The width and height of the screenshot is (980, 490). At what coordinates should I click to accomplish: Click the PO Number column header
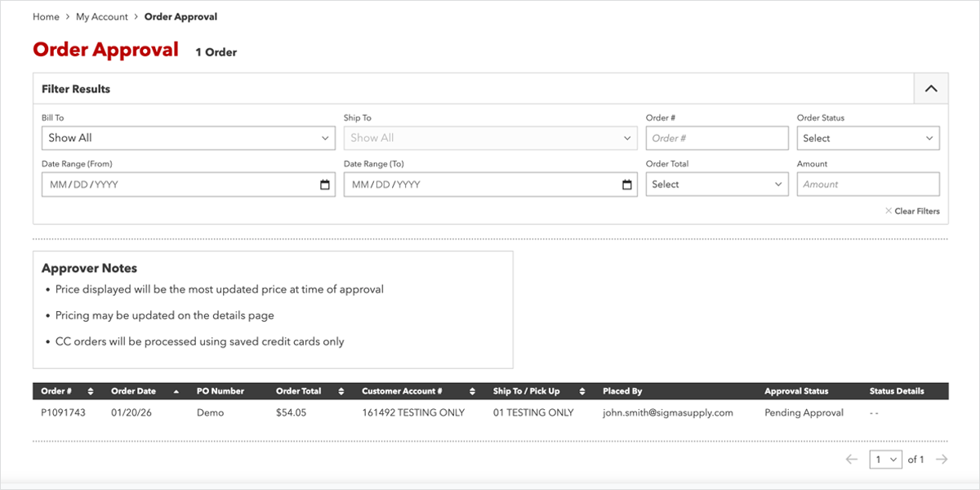[x=220, y=391]
